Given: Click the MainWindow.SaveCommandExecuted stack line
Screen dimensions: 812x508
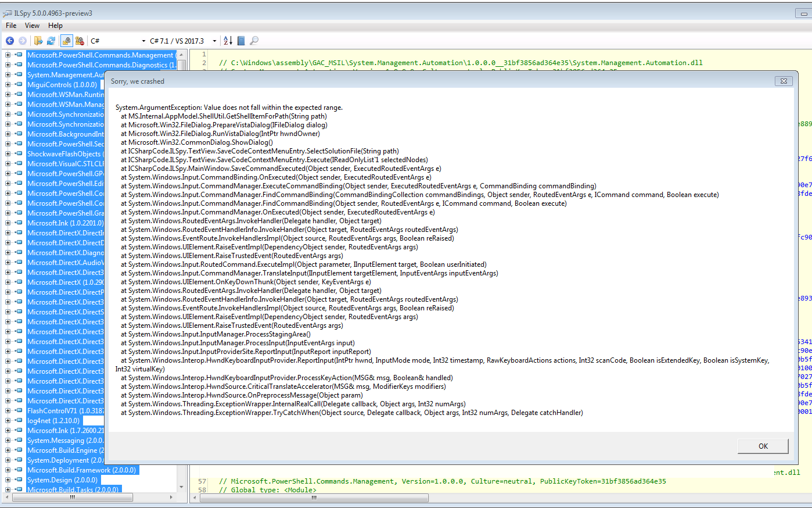Looking at the screenshot, I should click(x=281, y=169).
